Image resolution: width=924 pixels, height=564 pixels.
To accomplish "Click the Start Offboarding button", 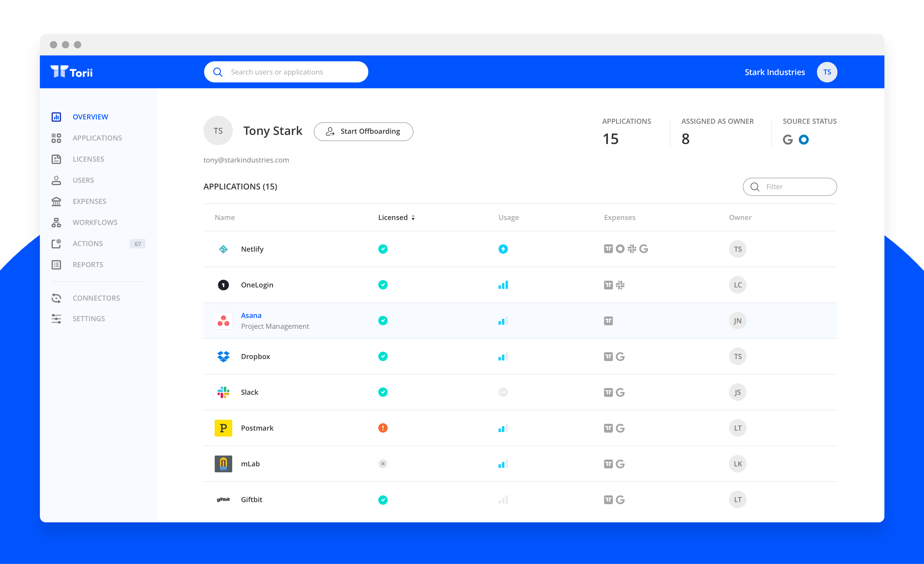I will 363,131.
